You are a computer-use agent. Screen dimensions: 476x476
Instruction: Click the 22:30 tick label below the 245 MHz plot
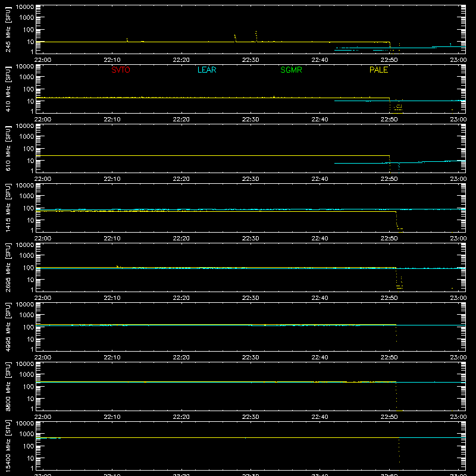(250, 60)
